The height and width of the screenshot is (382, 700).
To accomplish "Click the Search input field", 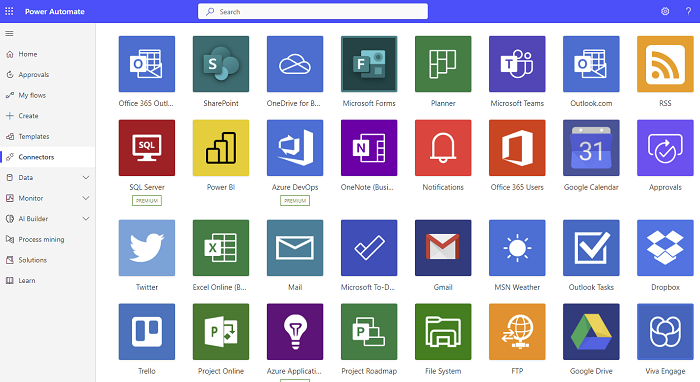I will coord(312,12).
